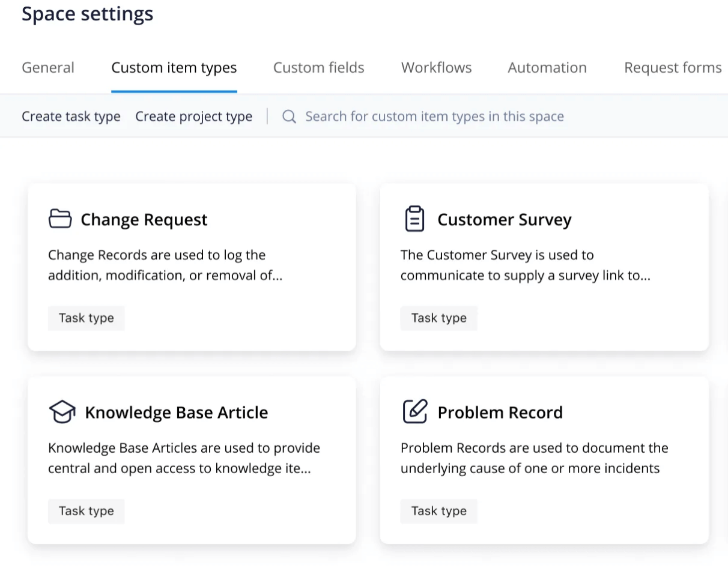Click the Task type tag on Customer Survey card
Screen dimensions: 728x568
(x=439, y=318)
